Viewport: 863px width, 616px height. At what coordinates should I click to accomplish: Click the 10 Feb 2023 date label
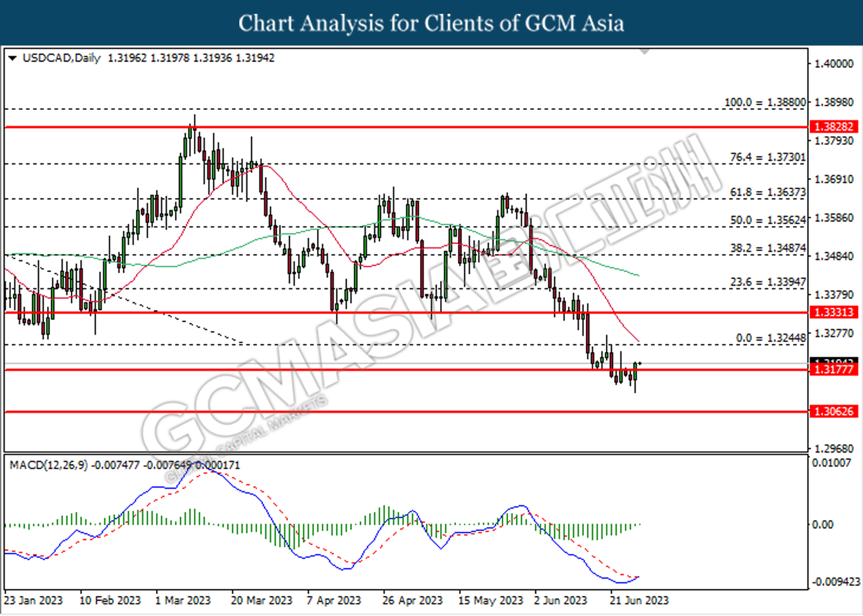[110, 600]
